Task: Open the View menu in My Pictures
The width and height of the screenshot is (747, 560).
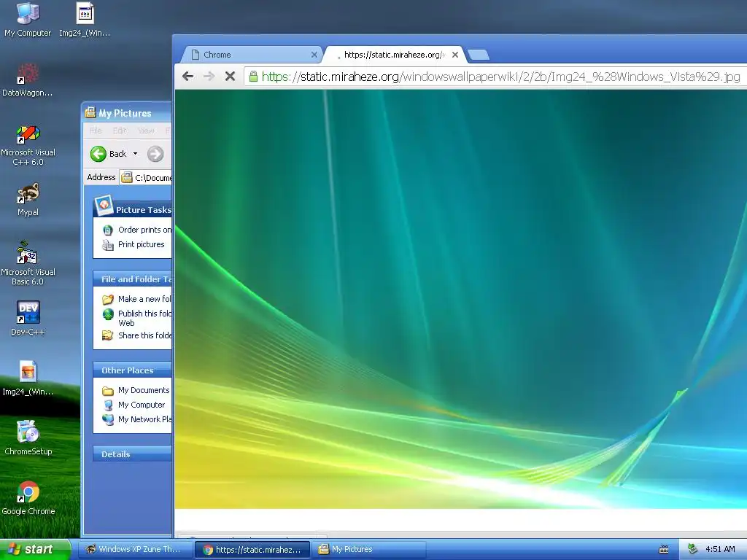Action: [x=146, y=131]
